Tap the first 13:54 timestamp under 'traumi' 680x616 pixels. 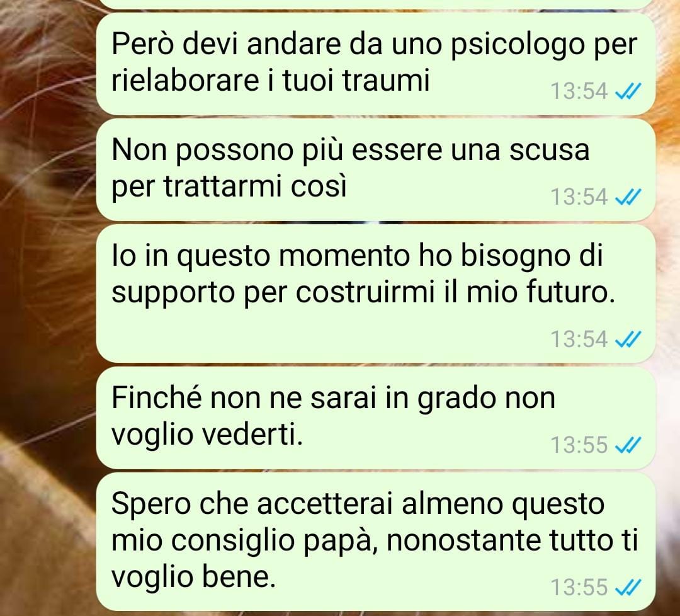pyautogui.click(x=579, y=91)
